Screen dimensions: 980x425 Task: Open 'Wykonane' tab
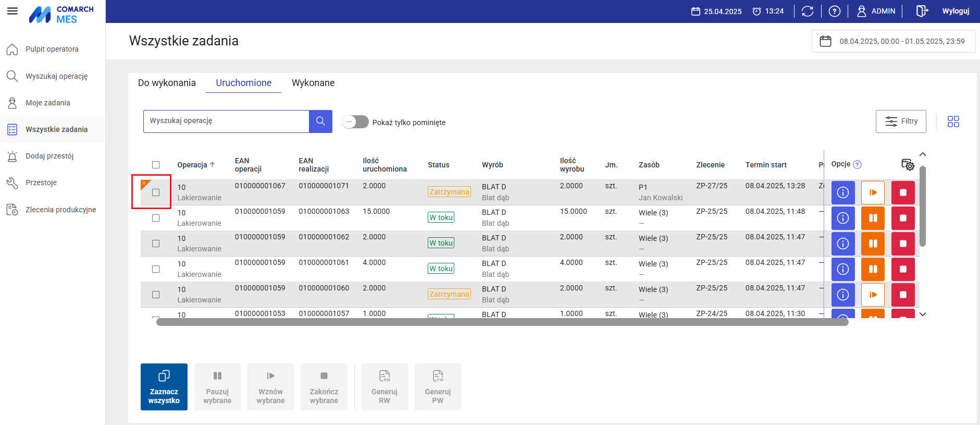313,83
